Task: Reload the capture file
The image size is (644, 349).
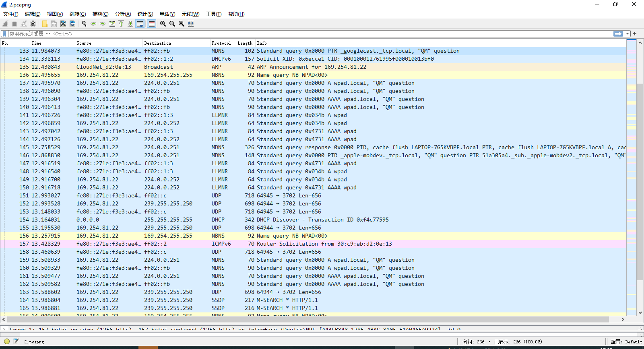Action: pos(72,24)
